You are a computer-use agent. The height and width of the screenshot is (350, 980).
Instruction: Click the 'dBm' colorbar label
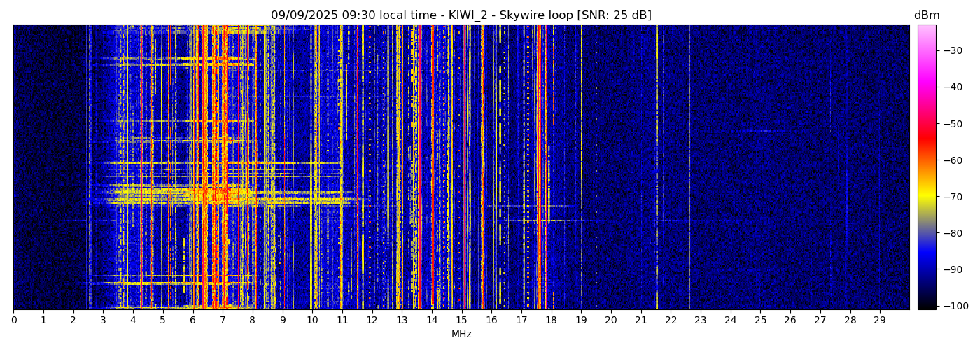(927, 15)
